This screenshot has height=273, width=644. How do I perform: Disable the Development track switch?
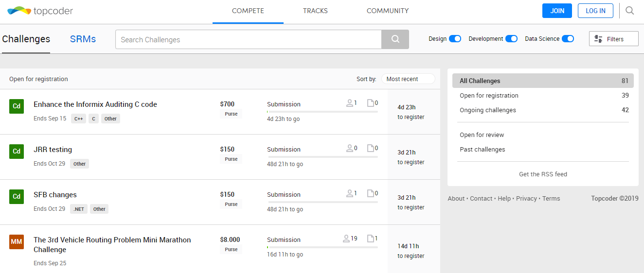coord(511,39)
